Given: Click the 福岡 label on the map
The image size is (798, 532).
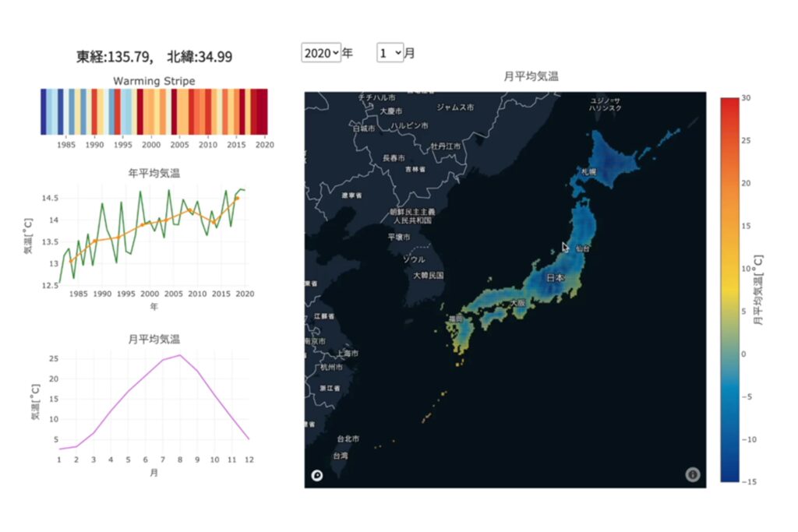Looking at the screenshot, I should tap(455, 319).
